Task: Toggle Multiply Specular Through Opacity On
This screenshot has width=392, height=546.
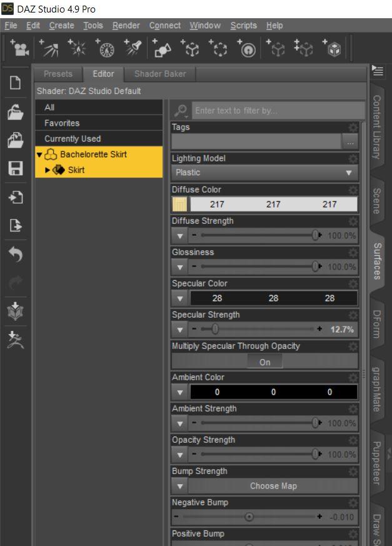Action: tap(264, 362)
